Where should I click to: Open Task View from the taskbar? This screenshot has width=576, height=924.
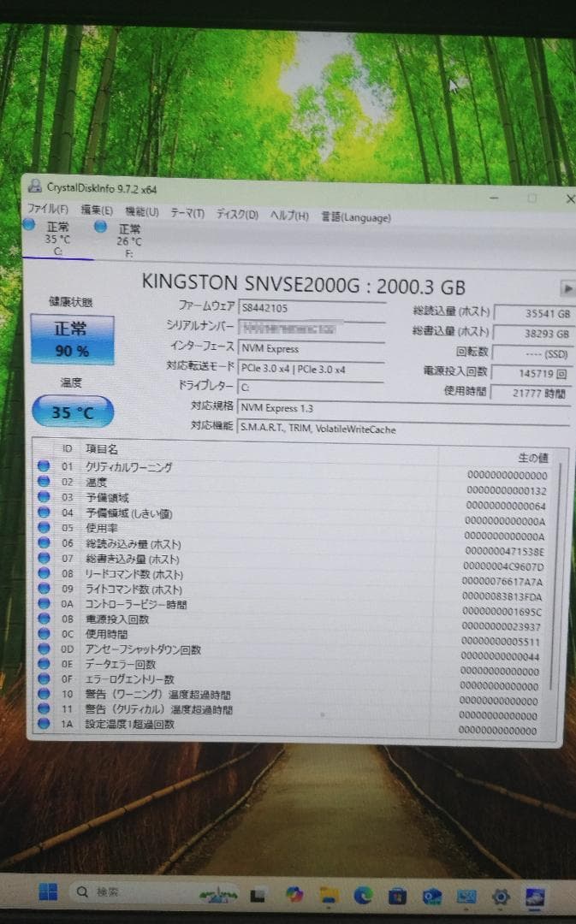click(x=257, y=896)
